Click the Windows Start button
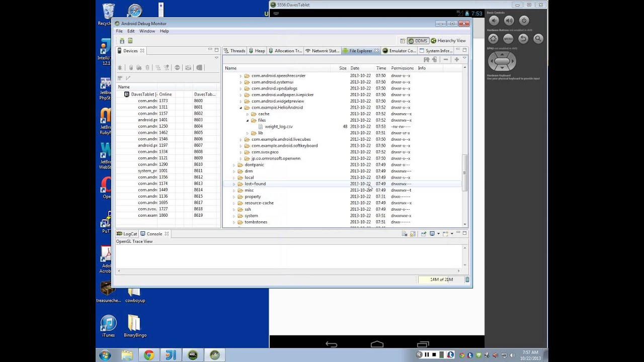Screen dimensions: 644x362 105,355
